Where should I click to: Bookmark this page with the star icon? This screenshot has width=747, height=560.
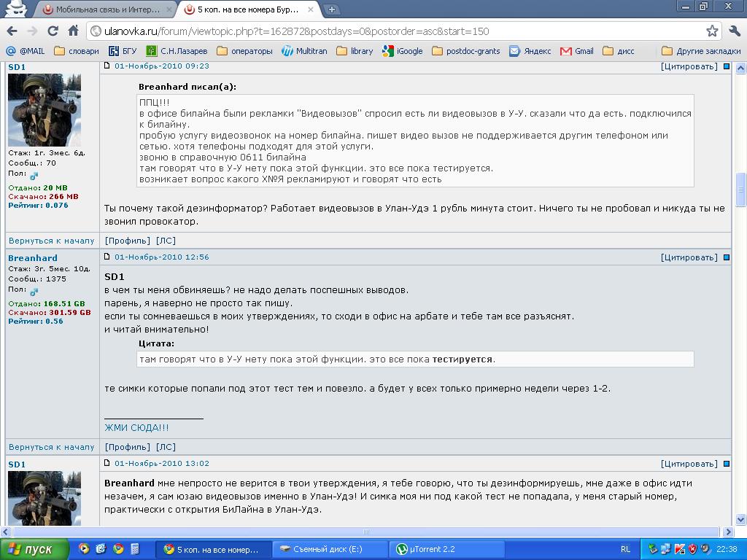coord(712,31)
